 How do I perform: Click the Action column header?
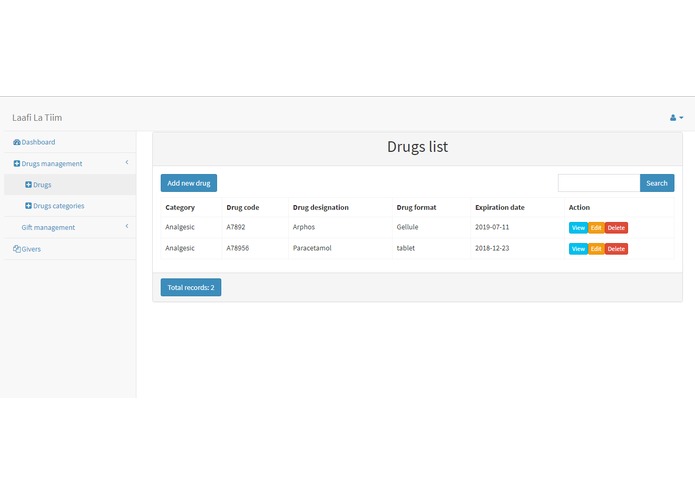click(579, 207)
